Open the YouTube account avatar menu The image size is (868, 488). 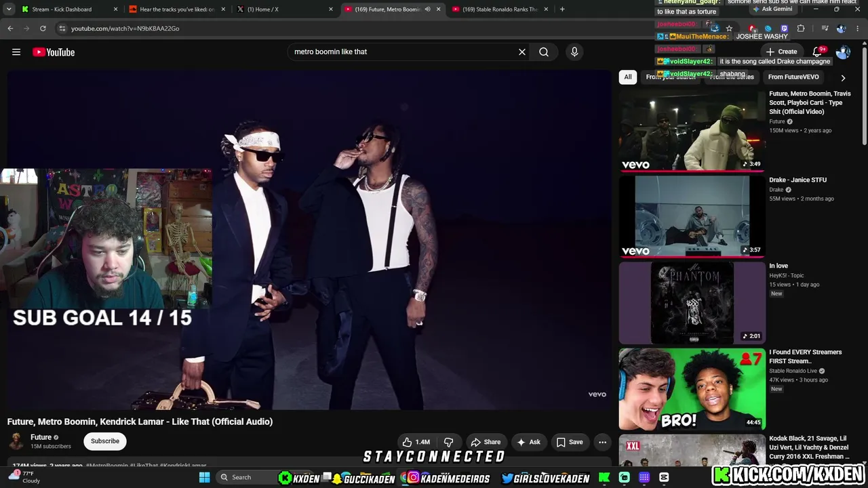tap(844, 52)
